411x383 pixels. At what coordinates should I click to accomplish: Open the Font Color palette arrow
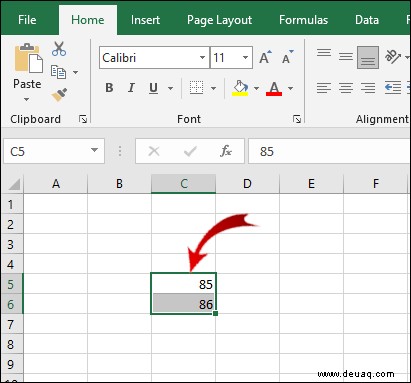290,88
